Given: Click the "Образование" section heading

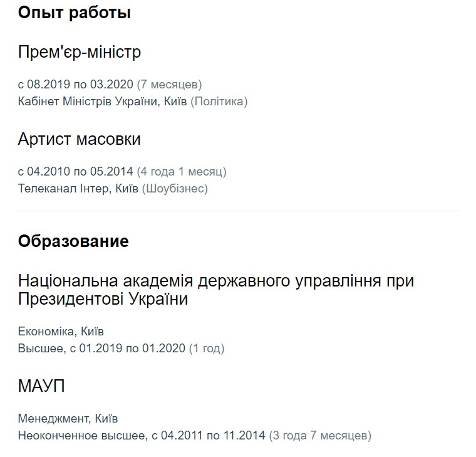Looking at the screenshot, I should [x=73, y=241].
